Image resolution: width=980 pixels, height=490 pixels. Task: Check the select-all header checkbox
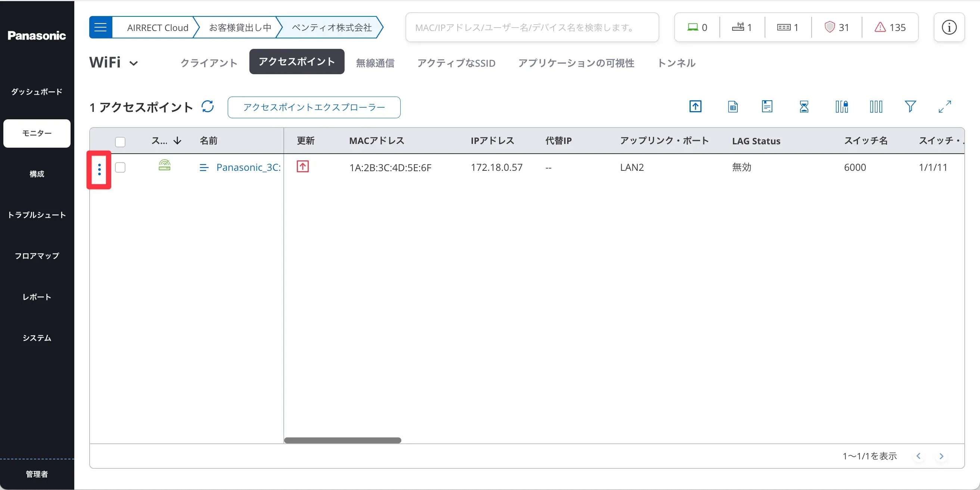point(120,142)
